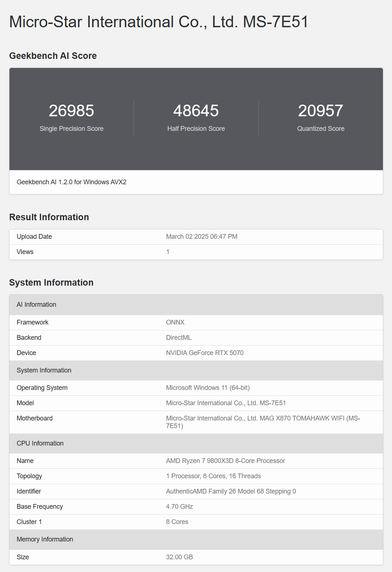
Task: Click the NVIDIA GeForce RTX 5070 device value
Action: (x=205, y=353)
